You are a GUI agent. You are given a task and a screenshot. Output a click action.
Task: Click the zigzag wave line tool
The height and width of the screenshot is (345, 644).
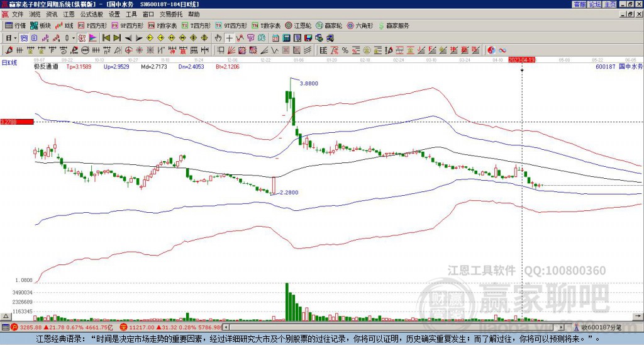[274, 50]
